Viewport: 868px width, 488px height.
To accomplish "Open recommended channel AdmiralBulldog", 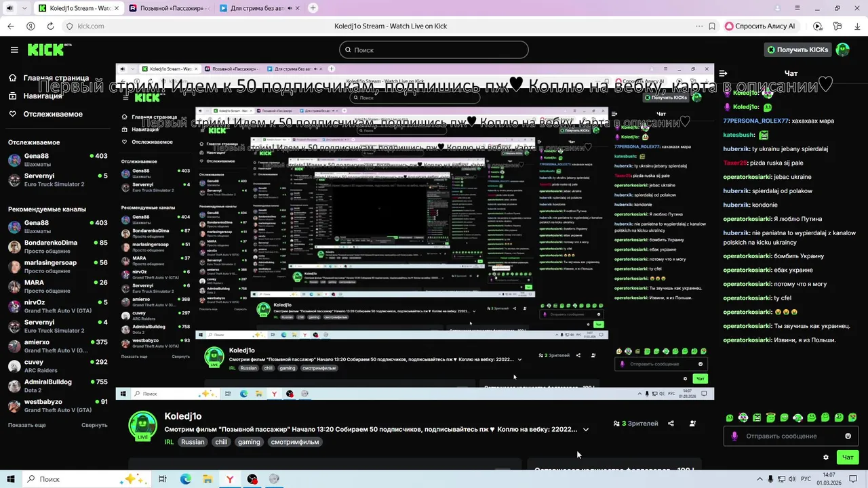I will 58,386.
